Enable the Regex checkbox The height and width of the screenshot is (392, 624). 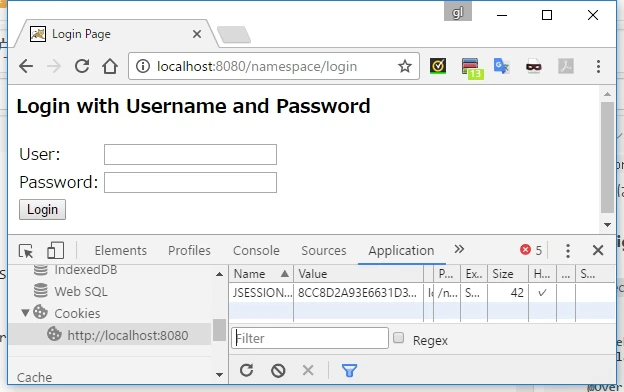398,337
